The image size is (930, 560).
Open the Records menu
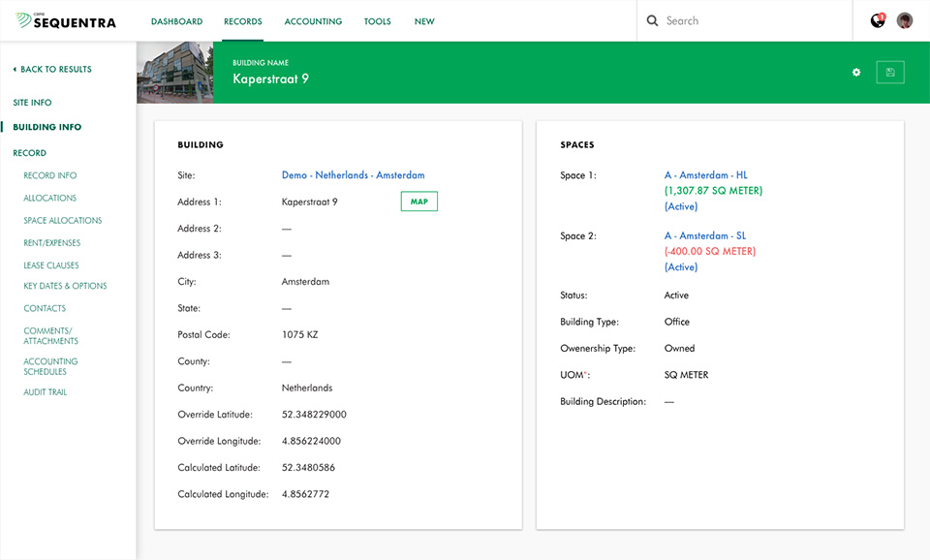(x=242, y=21)
